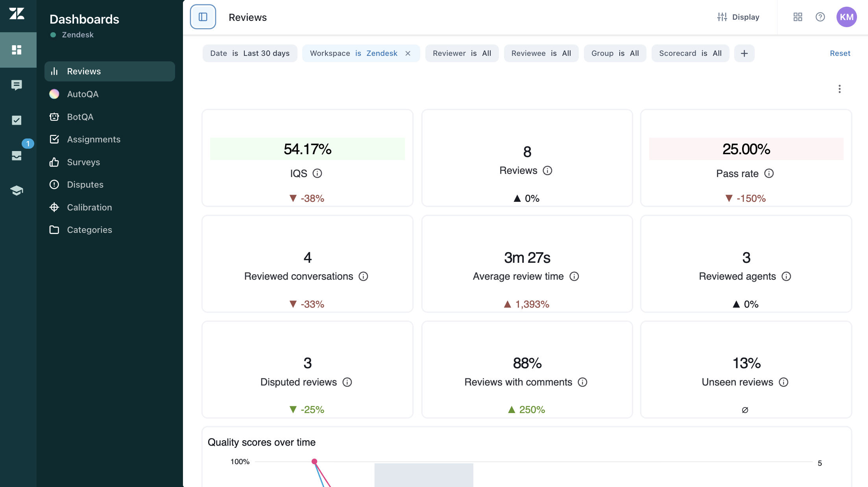Viewport: 868px width, 487px height.
Task: Click the Reset filters link
Action: point(840,53)
